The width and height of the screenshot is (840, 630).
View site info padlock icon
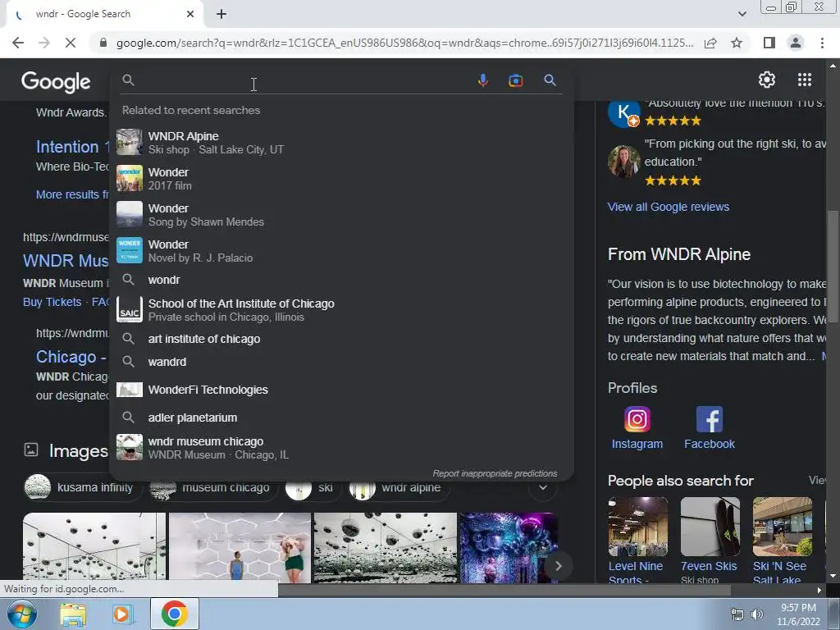click(103, 43)
